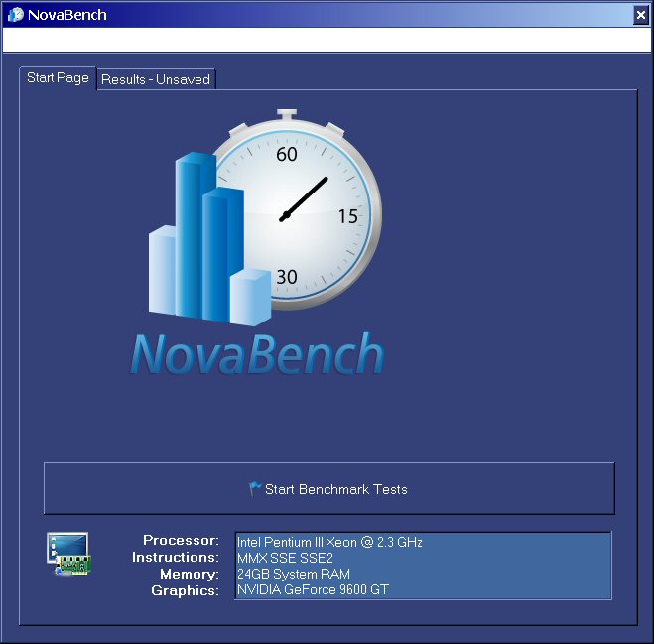The image size is (654, 644).
Task: Click the Instructions label
Action: pyautogui.click(x=176, y=557)
